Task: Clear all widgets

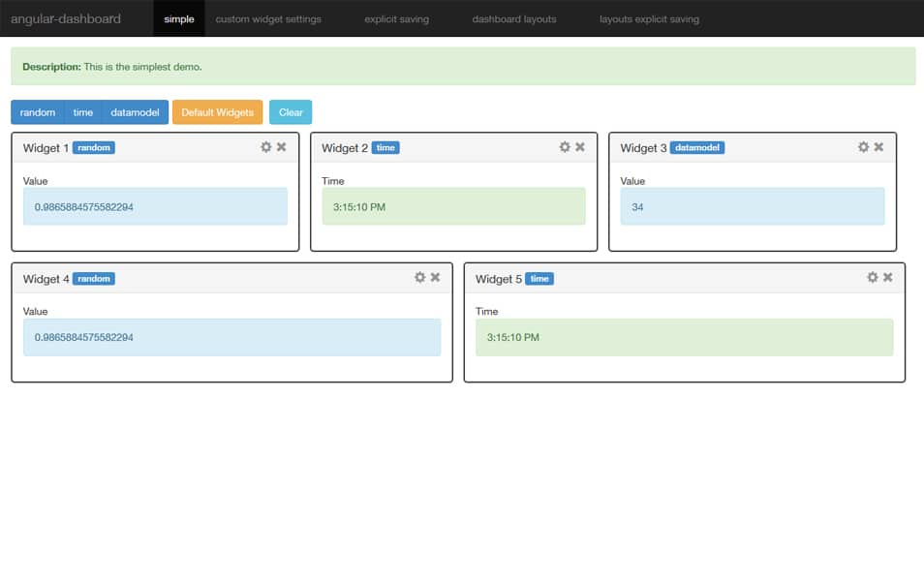Action: pos(291,111)
